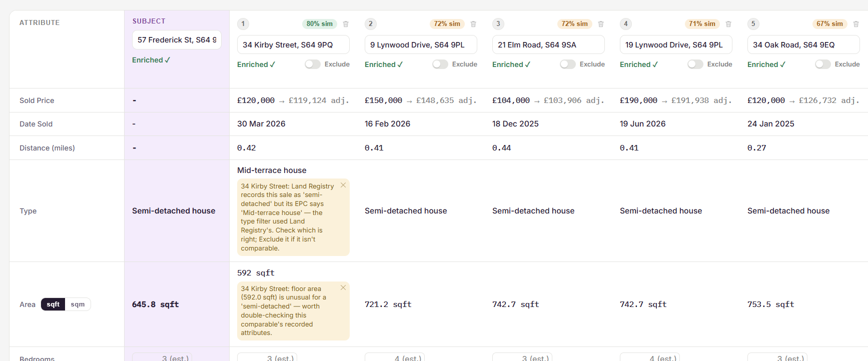This screenshot has height=361, width=868.
Task: Click subject area 645.8 sqft
Action: 156,304
